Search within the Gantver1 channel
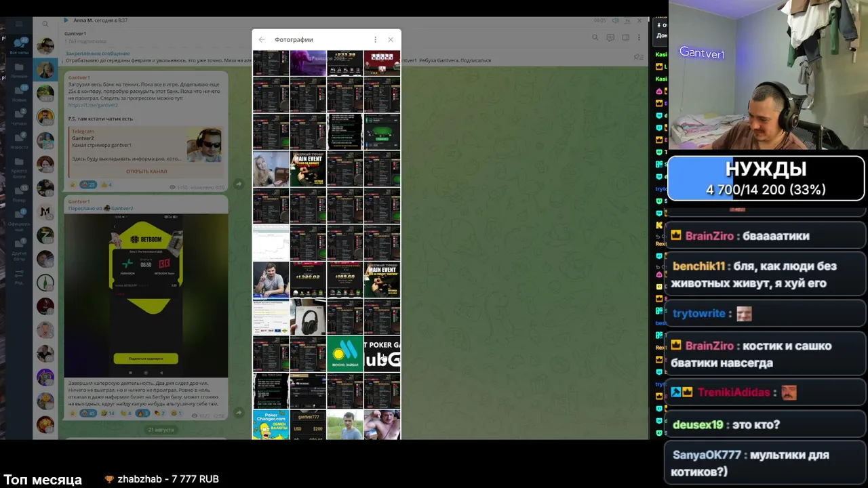 pyautogui.click(x=595, y=38)
